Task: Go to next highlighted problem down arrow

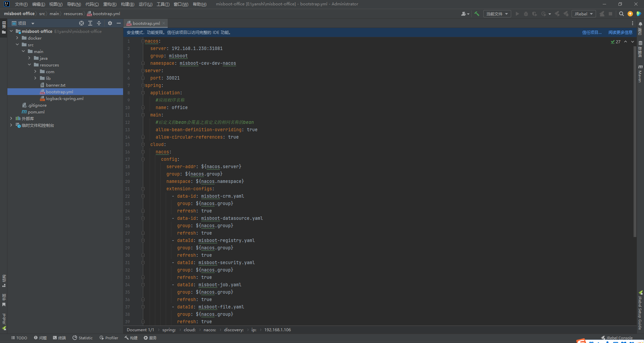Action: (633, 42)
